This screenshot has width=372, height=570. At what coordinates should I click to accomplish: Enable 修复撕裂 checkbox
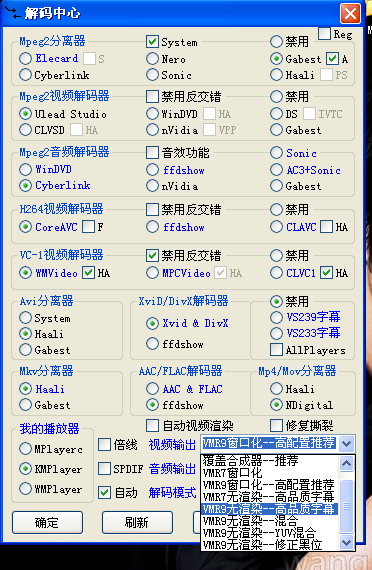click(x=276, y=425)
